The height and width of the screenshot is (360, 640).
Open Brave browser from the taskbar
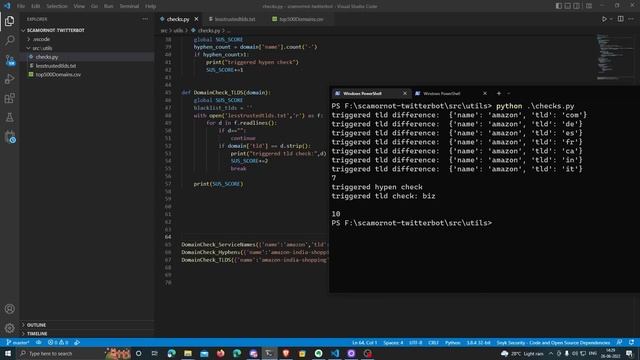tap(286, 353)
